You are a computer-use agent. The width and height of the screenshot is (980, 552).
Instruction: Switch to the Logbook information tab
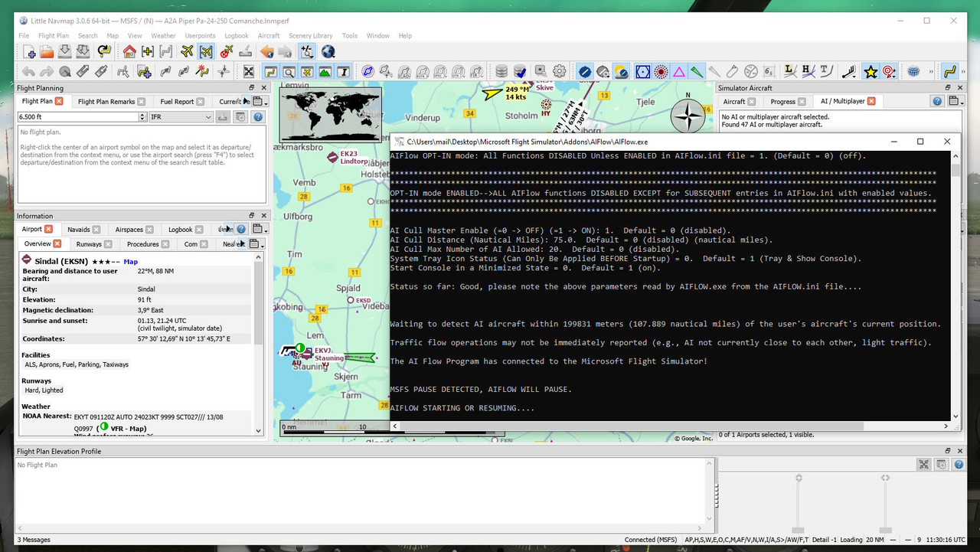click(x=181, y=229)
